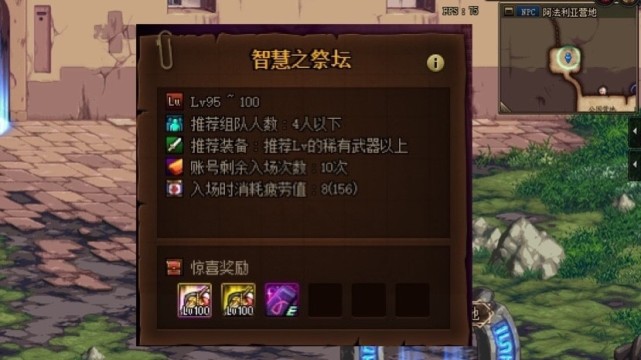Click the yellow info icon in dialog
The height and width of the screenshot is (360, 641).
[x=435, y=63]
